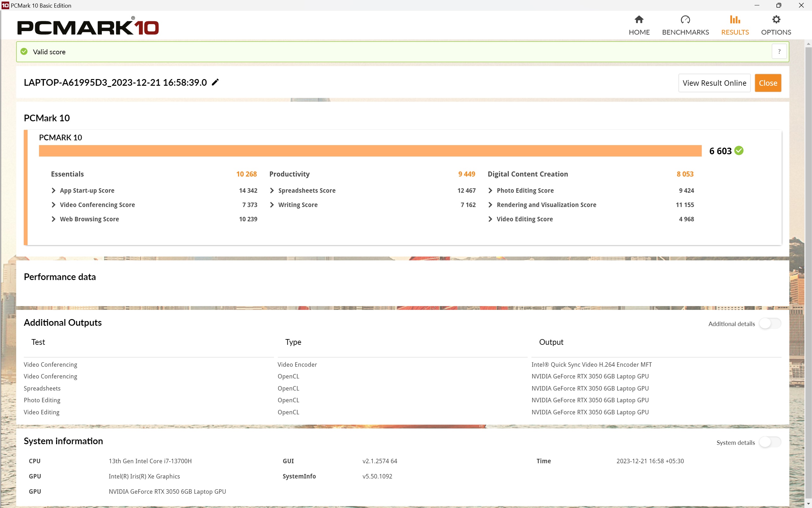The width and height of the screenshot is (812, 508).
Task: Click the Spreadsheets score value 12 467
Action: pos(466,190)
